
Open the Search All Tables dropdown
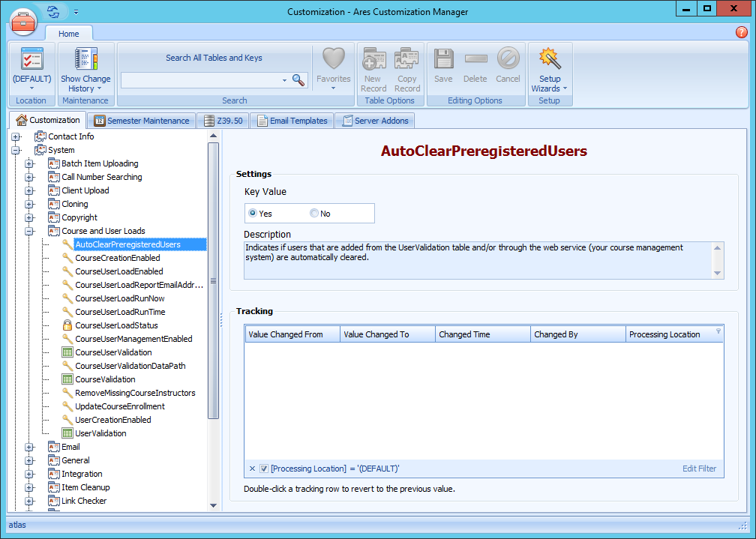point(283,79)
